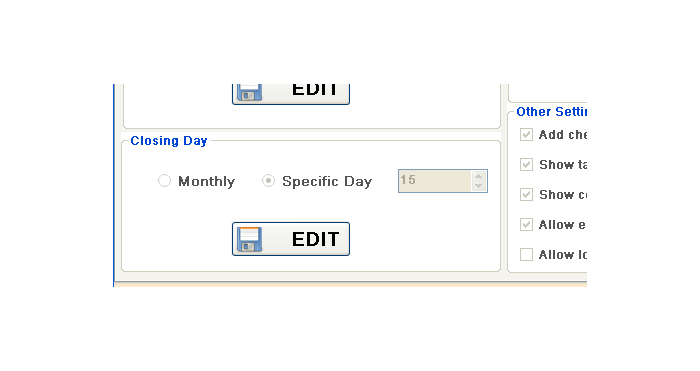Click the "Add che..." label text
The image size is (700, 371).
click(x=562, y=134)
